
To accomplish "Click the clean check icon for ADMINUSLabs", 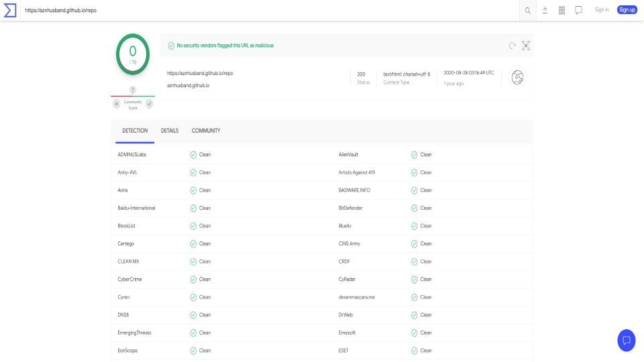I will [193, 155].
